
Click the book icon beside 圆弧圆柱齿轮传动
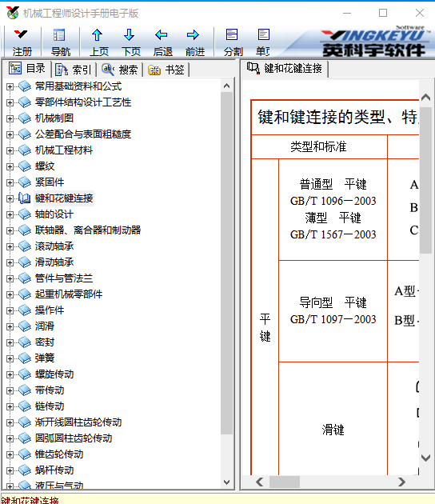pos(25,438)
